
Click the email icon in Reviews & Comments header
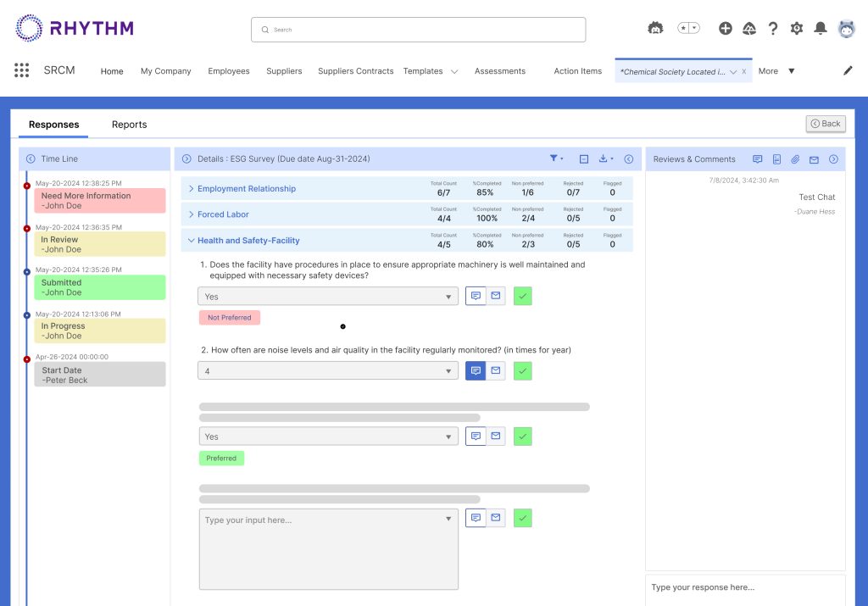pos(814,159)
